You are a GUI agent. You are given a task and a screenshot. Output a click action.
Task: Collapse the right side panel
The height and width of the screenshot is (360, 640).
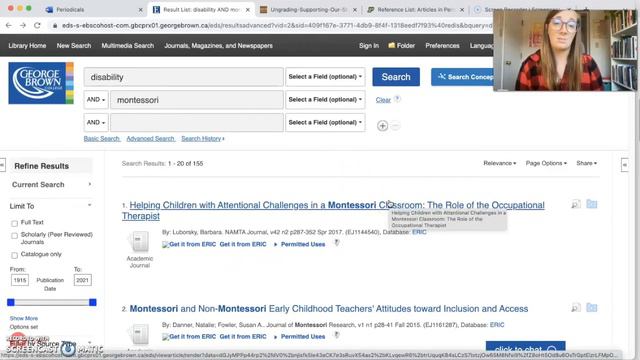pos(624,165)
